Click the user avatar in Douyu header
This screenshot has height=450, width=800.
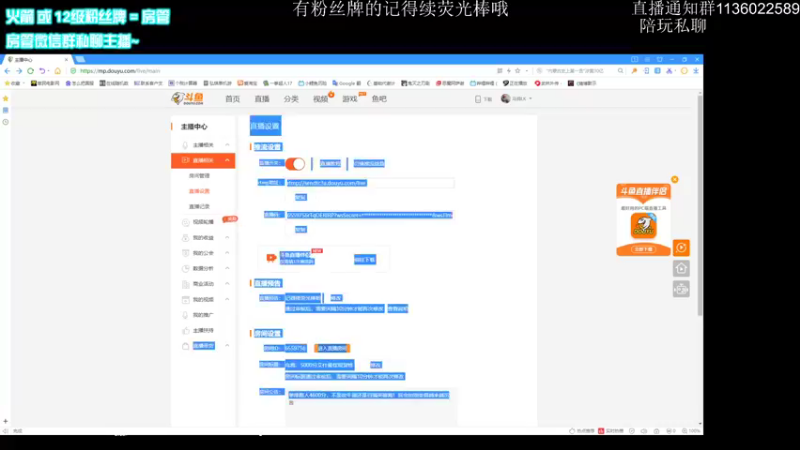click(x=505, y=98)
